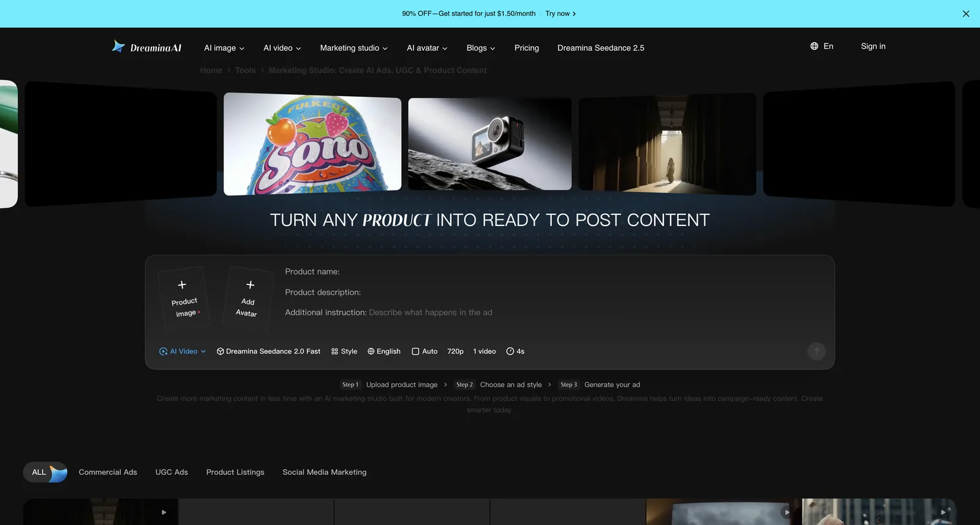The width and height of the screenshot is (980, 525).
Task: Go to Home breadcrumb
Action: click(x=211, y=70)
